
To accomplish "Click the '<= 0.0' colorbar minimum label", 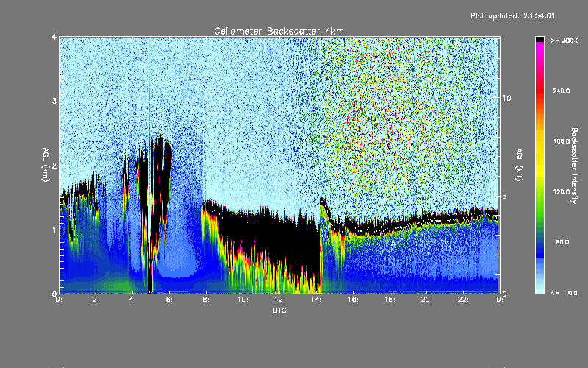I will 564,293.
